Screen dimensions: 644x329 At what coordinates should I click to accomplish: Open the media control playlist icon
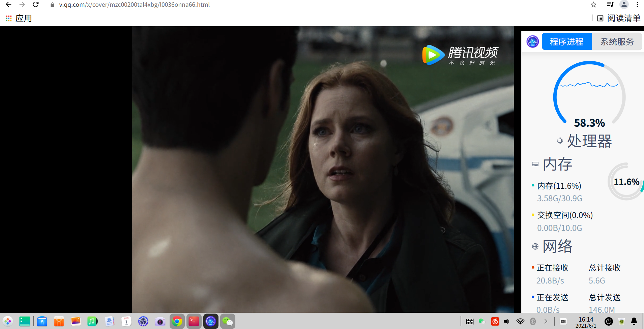pos(610,5)
